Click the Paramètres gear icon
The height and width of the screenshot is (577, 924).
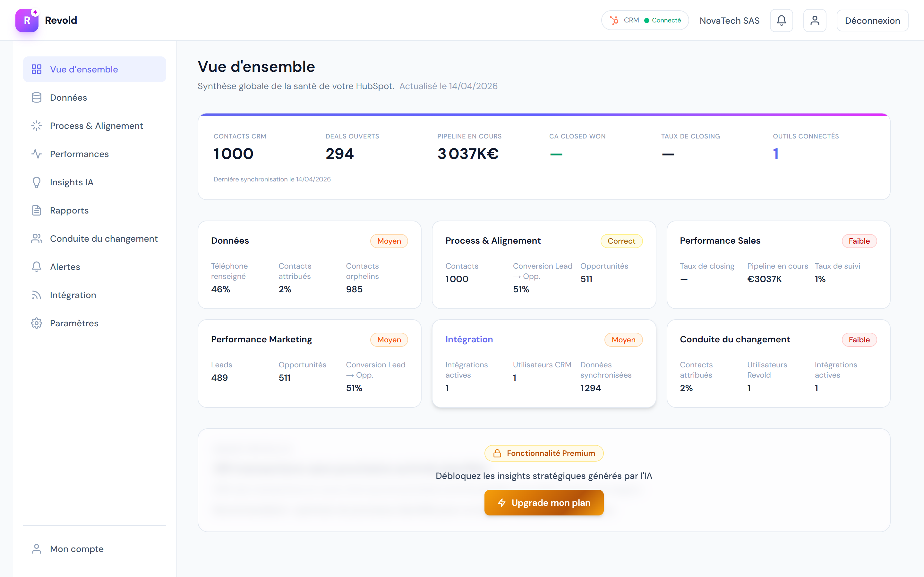[x=36, y=323]
